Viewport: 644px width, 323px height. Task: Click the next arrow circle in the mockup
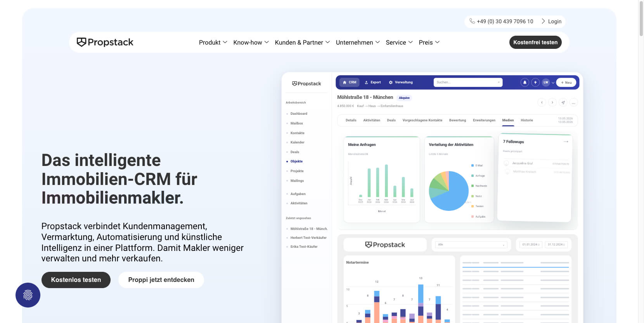[x=552, y=102]
